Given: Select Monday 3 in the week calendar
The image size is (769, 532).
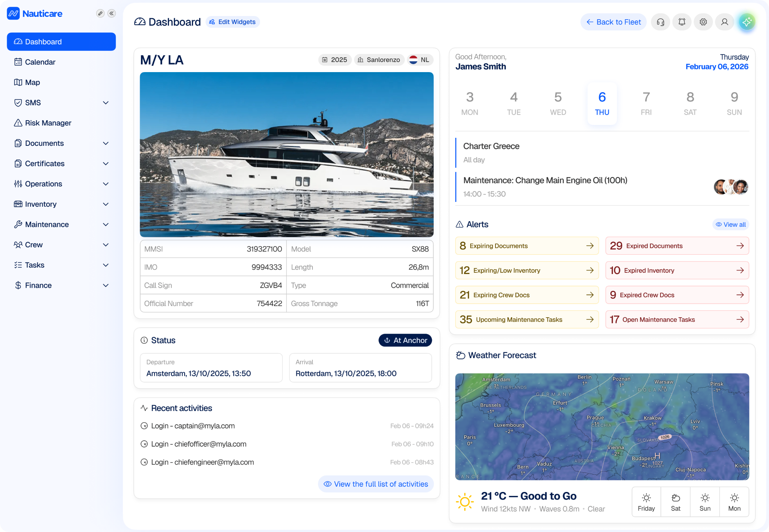Looking at the screenshot, I should 470,104.
